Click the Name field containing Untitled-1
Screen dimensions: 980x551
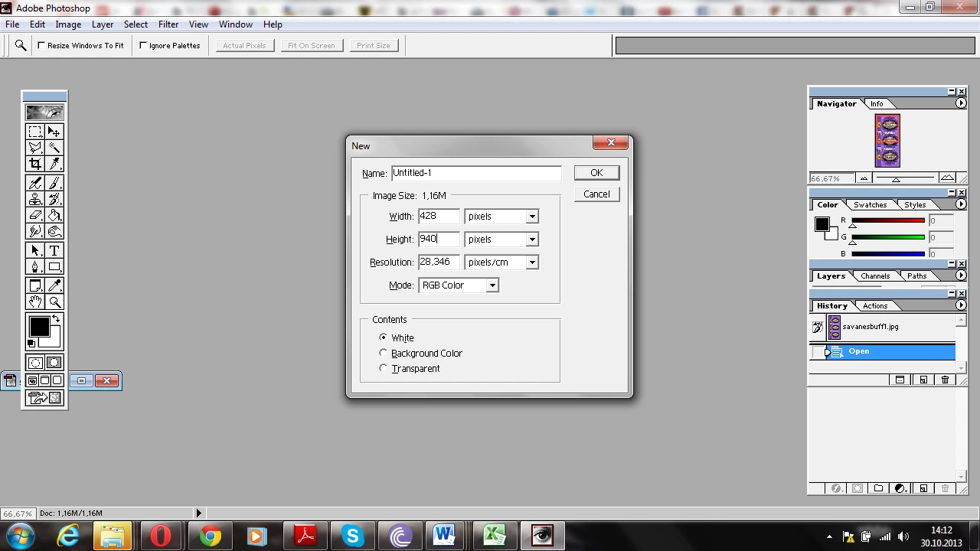476,173
